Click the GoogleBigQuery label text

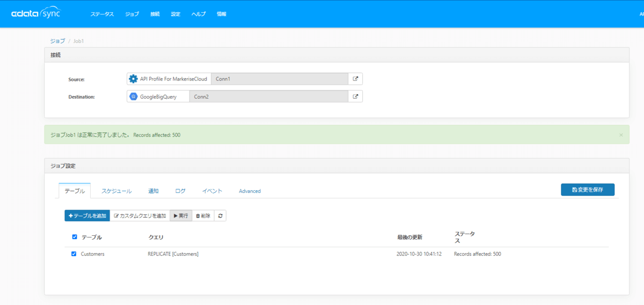click(158, 97)
